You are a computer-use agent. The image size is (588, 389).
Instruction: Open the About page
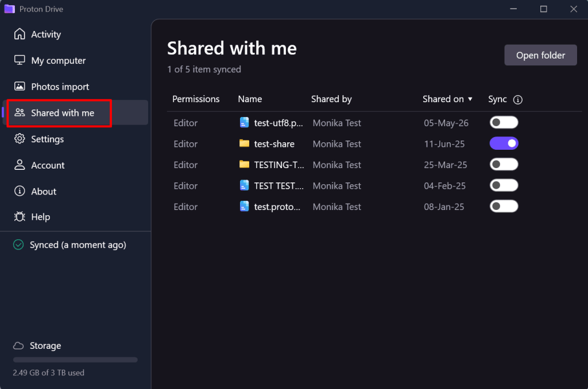[76, 191]
